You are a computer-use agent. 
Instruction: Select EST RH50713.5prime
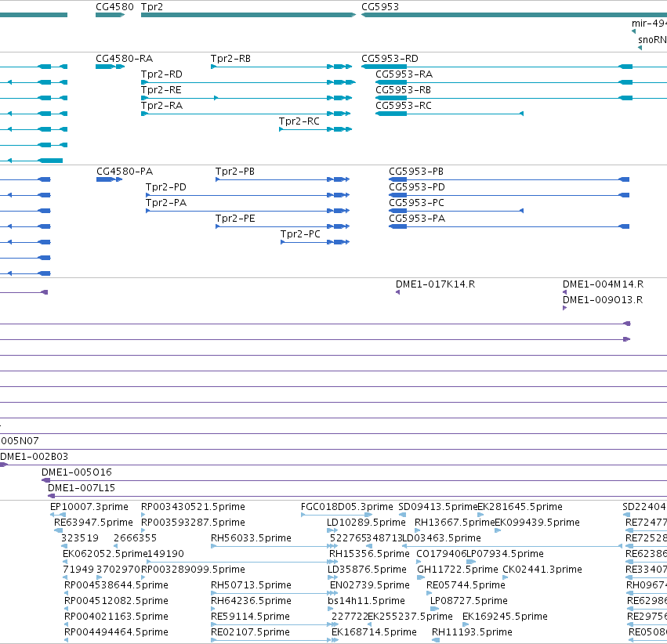coord(251,586)
